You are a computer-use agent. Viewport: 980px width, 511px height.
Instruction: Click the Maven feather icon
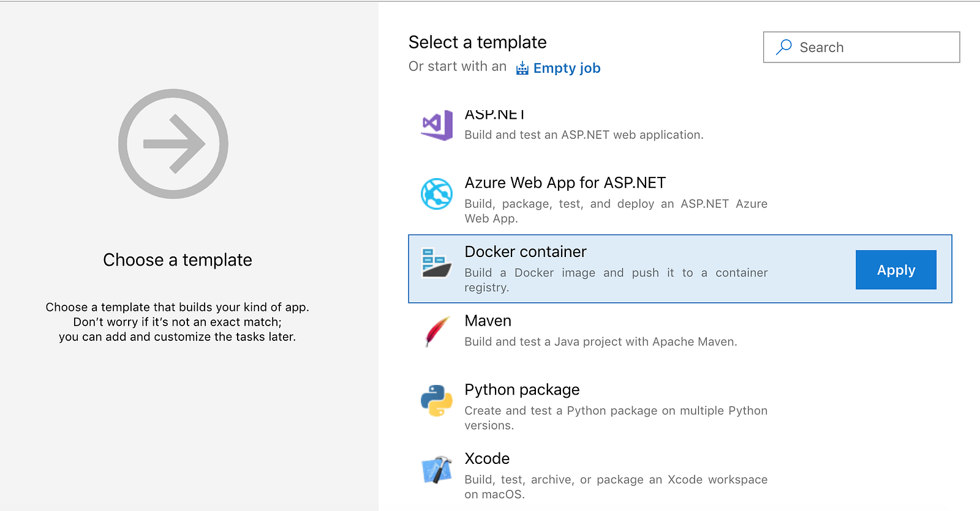click(437, 331)
